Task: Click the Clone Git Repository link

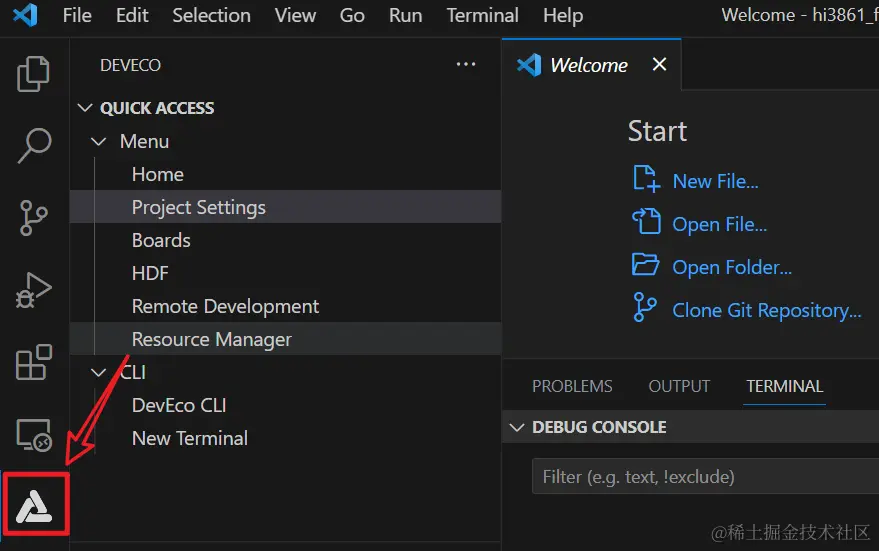Action: click(x=766, y=310)
